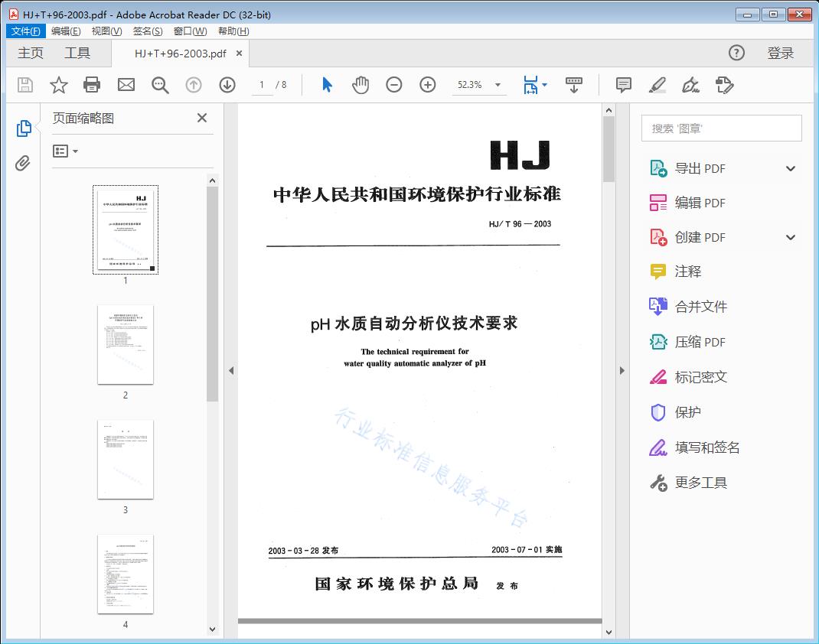Zoom in with the plus icon

pyautogui.click(x=427, y=84)
